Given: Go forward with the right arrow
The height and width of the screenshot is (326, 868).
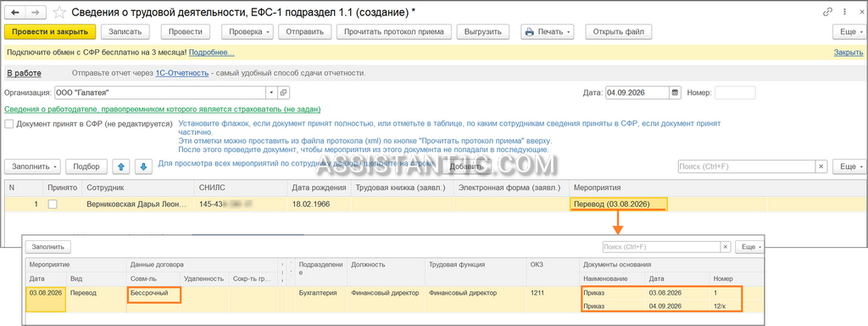Looking at the screenshot, I should click(x=35, y=12).
